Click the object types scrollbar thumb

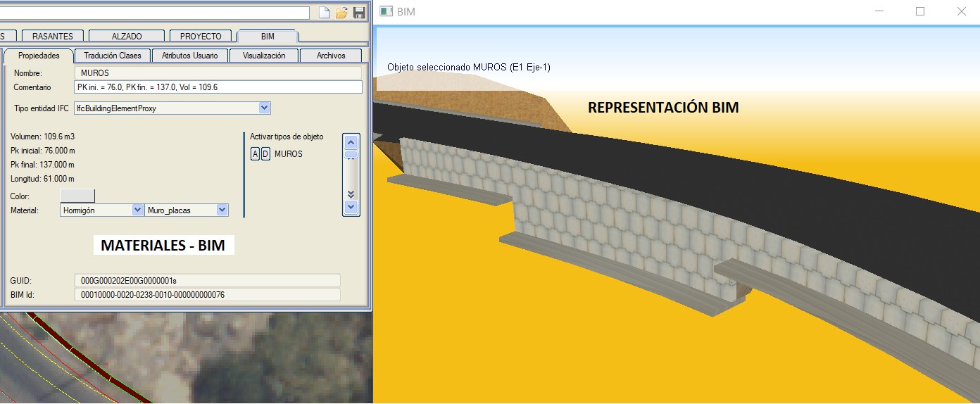point(351,154)
